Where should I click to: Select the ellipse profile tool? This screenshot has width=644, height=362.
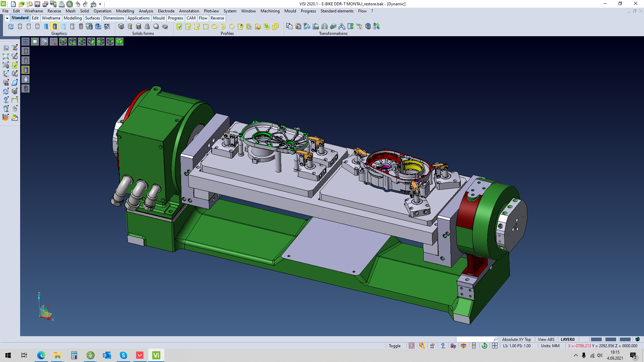click(214, 26)
